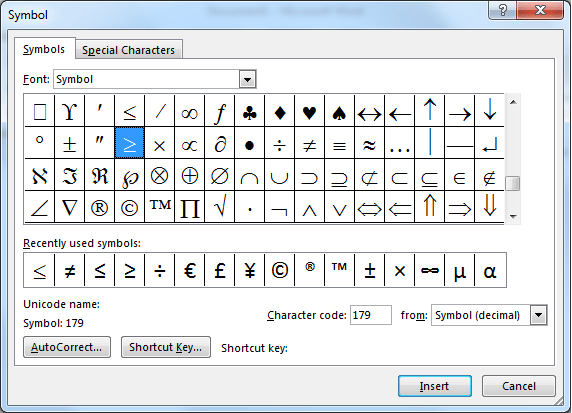Select the heart suit symbol

pos(309,111)
